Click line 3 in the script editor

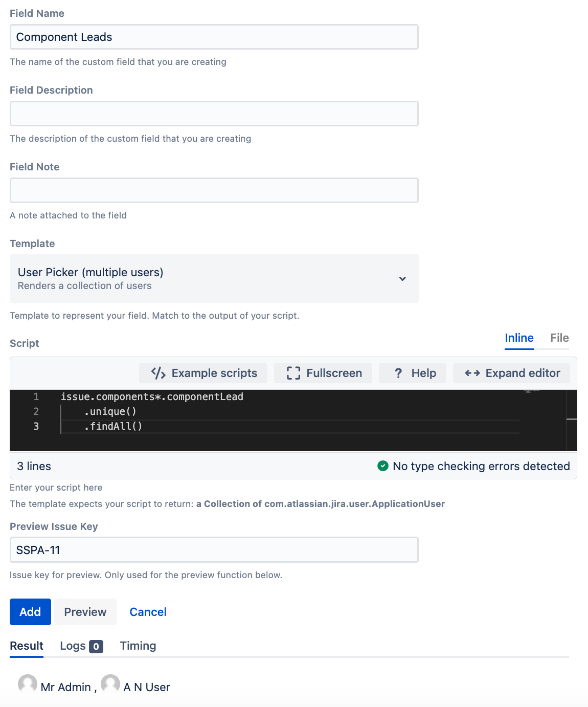(x=289, y=426)
